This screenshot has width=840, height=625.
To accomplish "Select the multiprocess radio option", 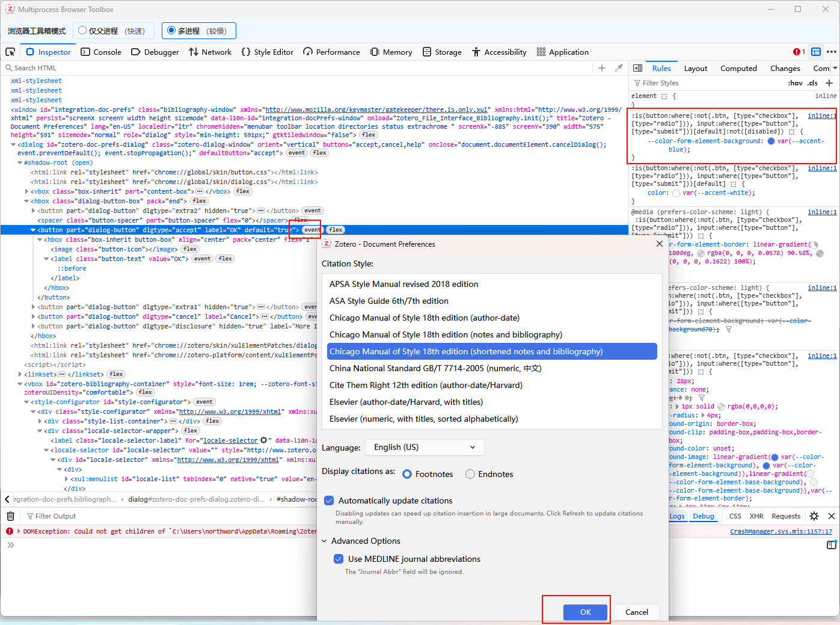I will [x=172, y=31].
